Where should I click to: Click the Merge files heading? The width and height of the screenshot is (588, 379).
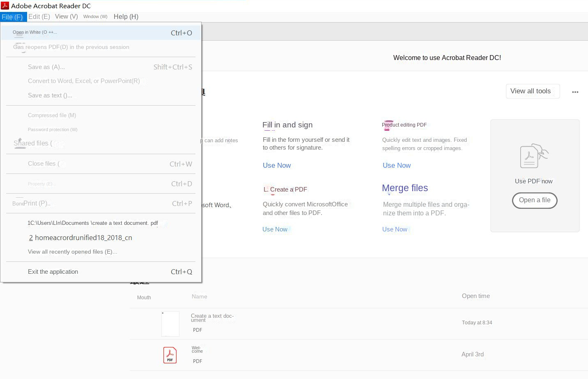405,188
